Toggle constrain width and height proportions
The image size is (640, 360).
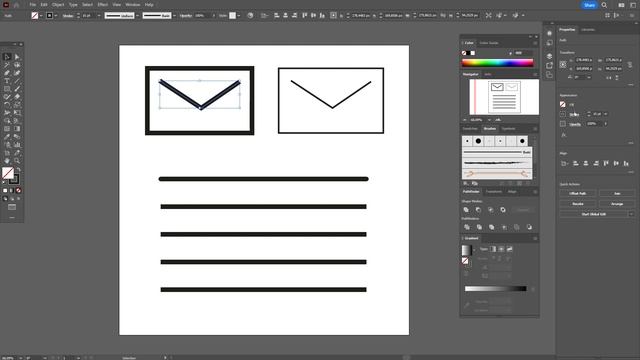click(630, 64)
